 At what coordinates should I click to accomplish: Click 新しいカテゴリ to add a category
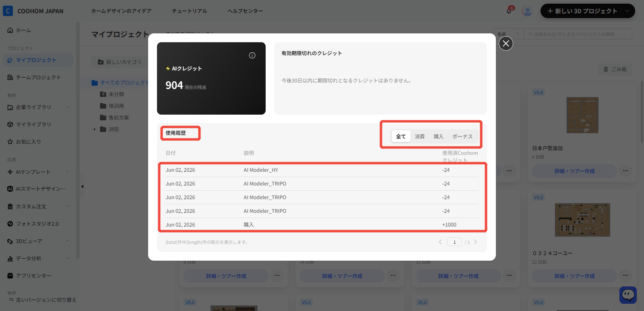click(x=120, y=62)
